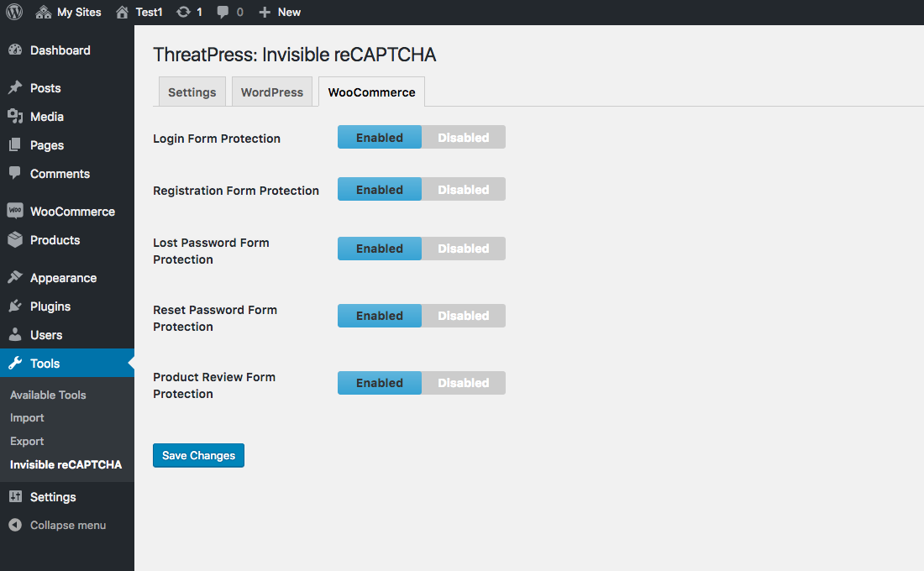
Task: Click the Plugins plug icon
Action: 15,306
